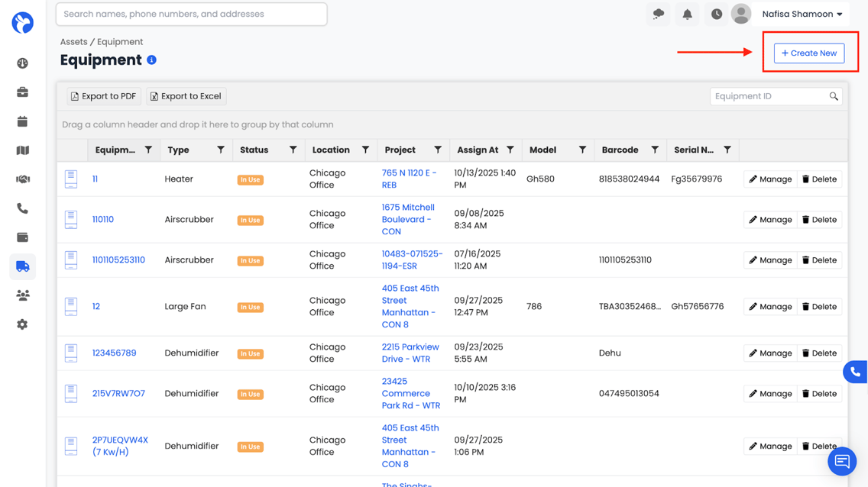Select serial Fg35679976 cell
Image resolution: width=868 pixels, height=487 pixels.
coord(696,179)
